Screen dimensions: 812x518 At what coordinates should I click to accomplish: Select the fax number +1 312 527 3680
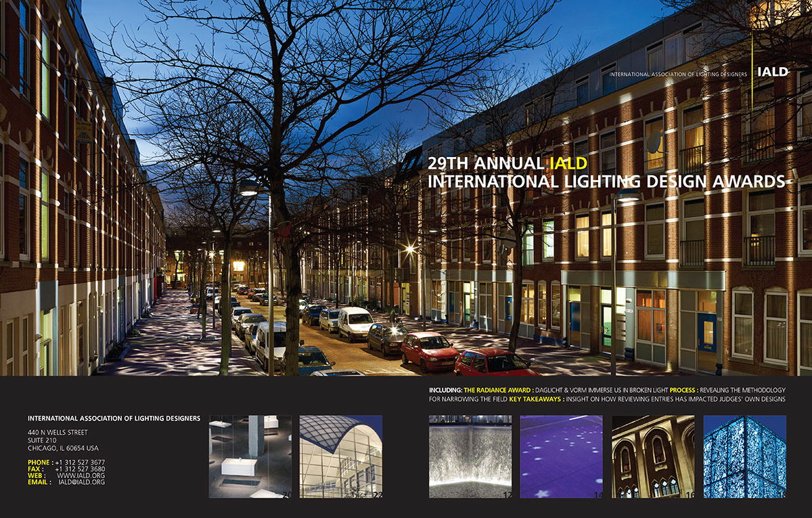(x=80, y=469)
